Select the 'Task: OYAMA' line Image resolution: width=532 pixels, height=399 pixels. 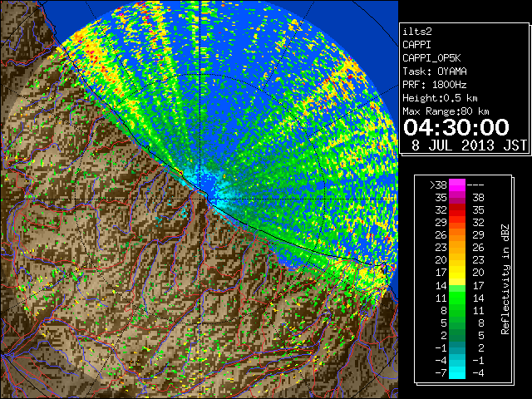coord(434,71)
